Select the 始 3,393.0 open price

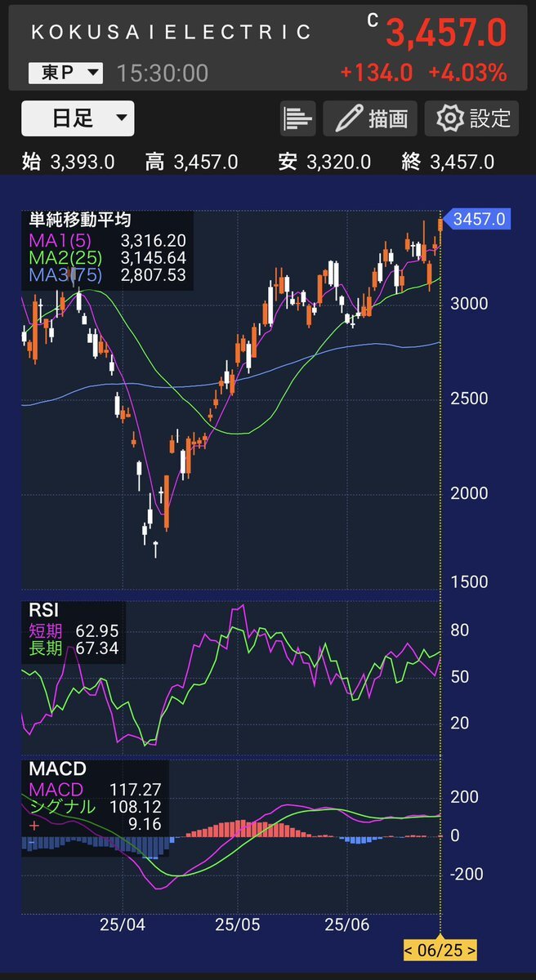[68, 162]
